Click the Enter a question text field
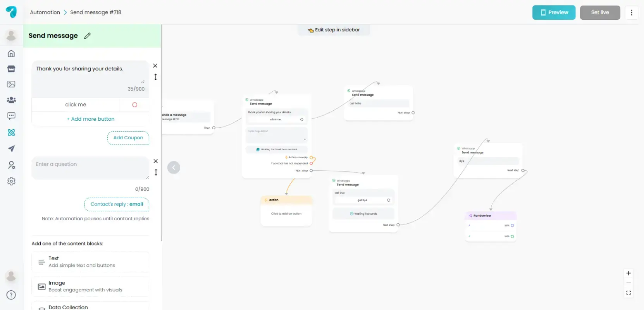Viewport: 644px width, 310px height. coord(90,168)
